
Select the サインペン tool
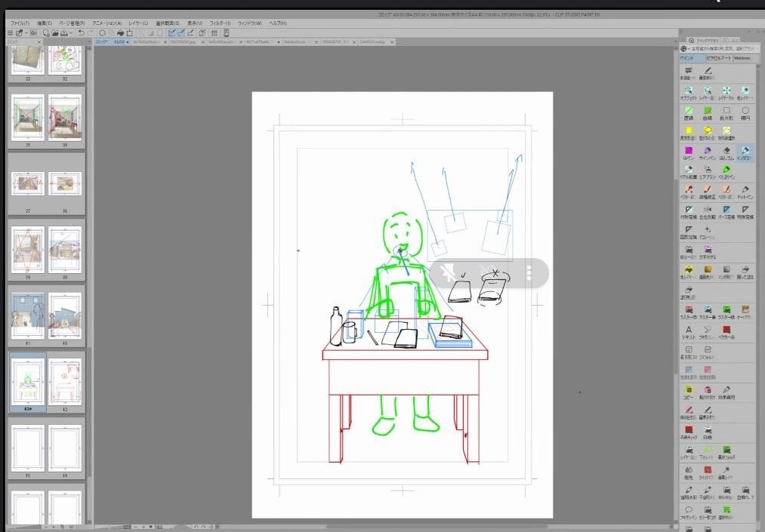pos(708,153)
